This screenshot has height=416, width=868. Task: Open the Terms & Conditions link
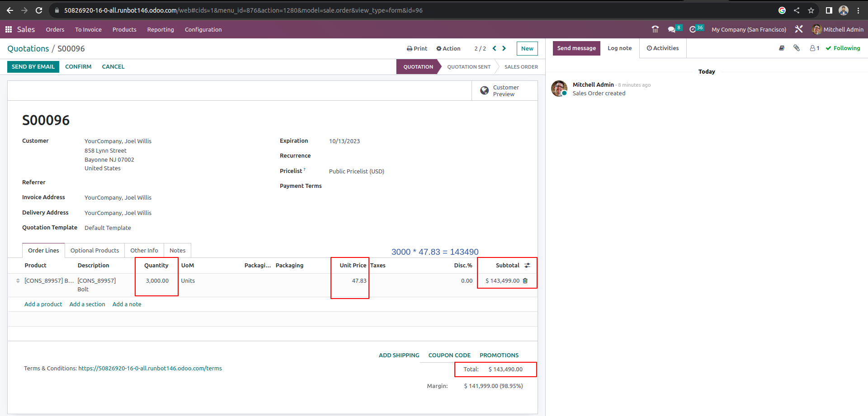coord(150,368)
